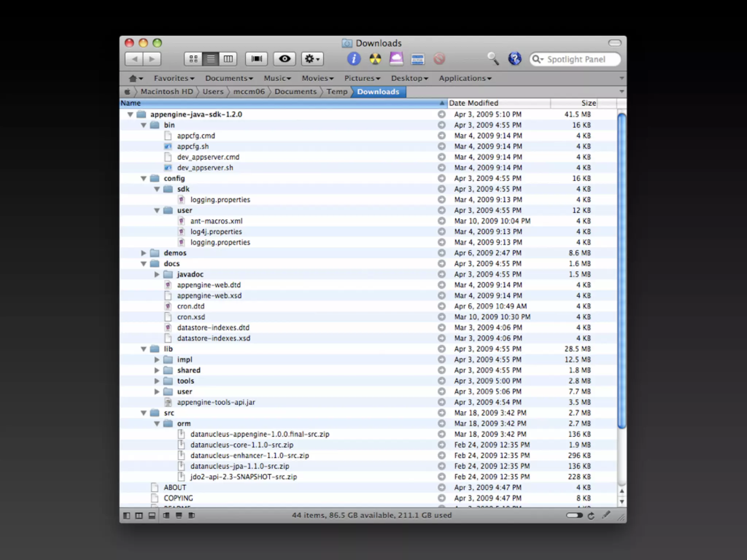Image resolution: width=747 pixels, height=560 pixels.
Task: Collapse the config folder
Action: [x=143, y=179]
